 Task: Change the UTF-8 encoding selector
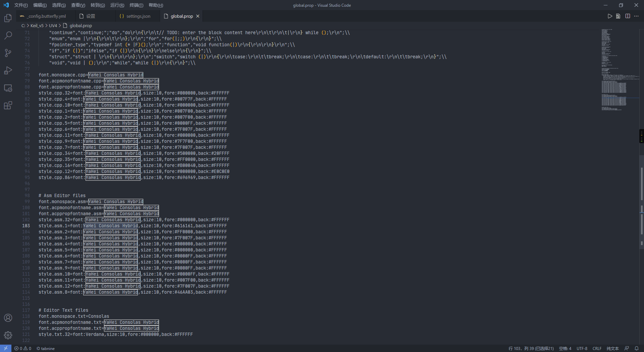click(582, 348)
